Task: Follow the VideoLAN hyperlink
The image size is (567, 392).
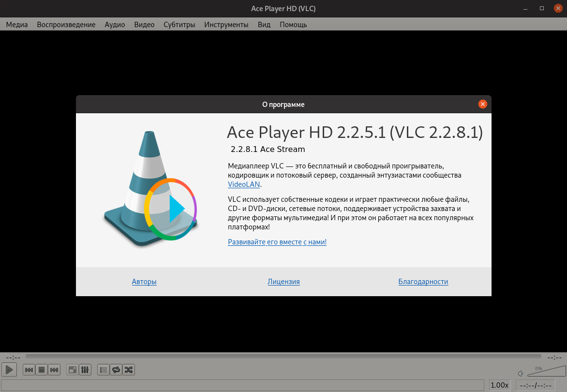Action: point(244,184)
